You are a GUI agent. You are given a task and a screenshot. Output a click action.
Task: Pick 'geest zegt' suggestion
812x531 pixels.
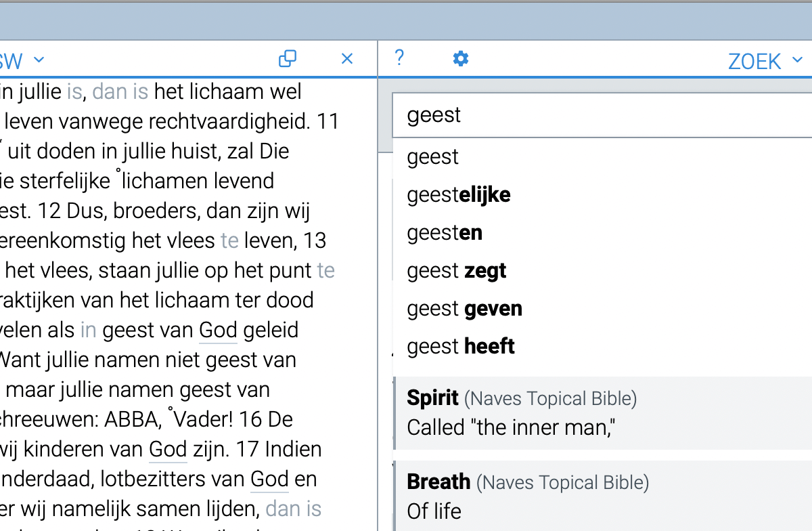tap(456, 270)
